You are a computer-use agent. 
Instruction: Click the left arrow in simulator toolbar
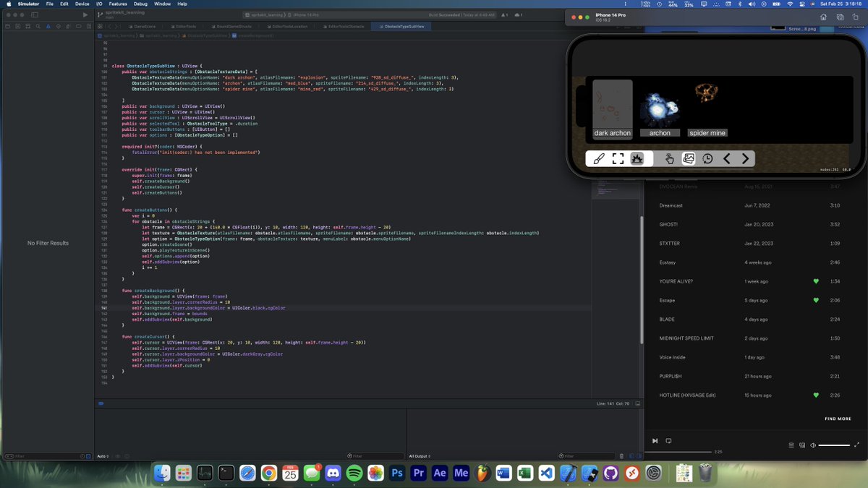tap(727, 159)
